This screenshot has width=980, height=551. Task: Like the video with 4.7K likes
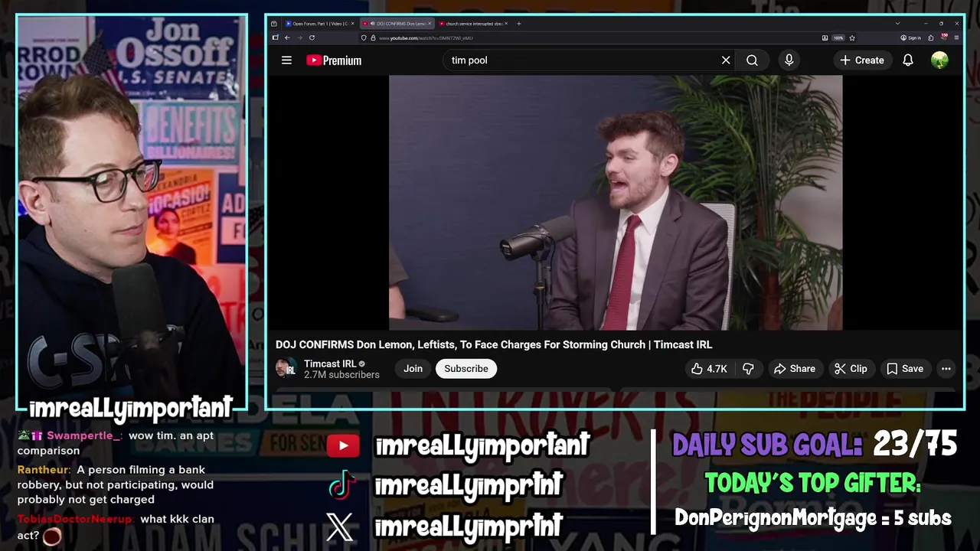tap(709, 369)
